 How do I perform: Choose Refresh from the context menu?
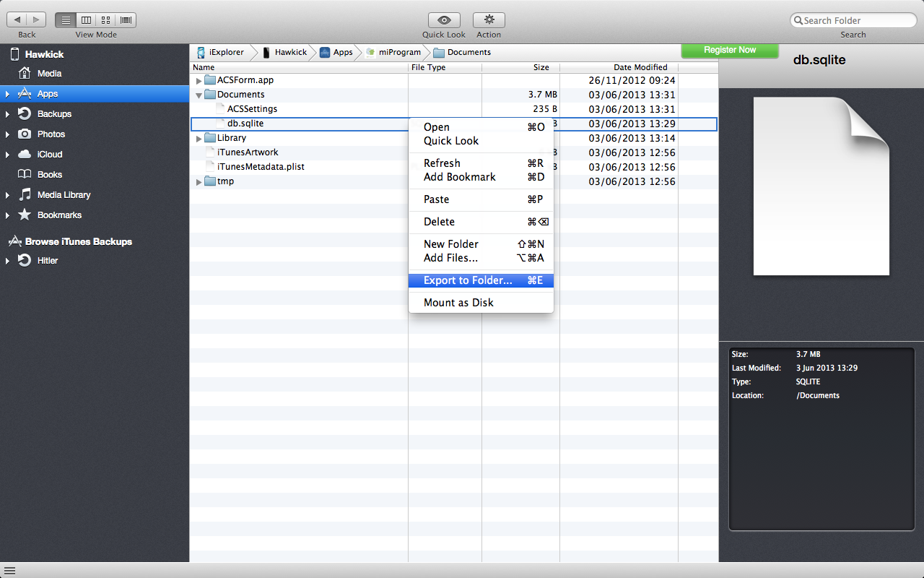[x=481, y=163]
